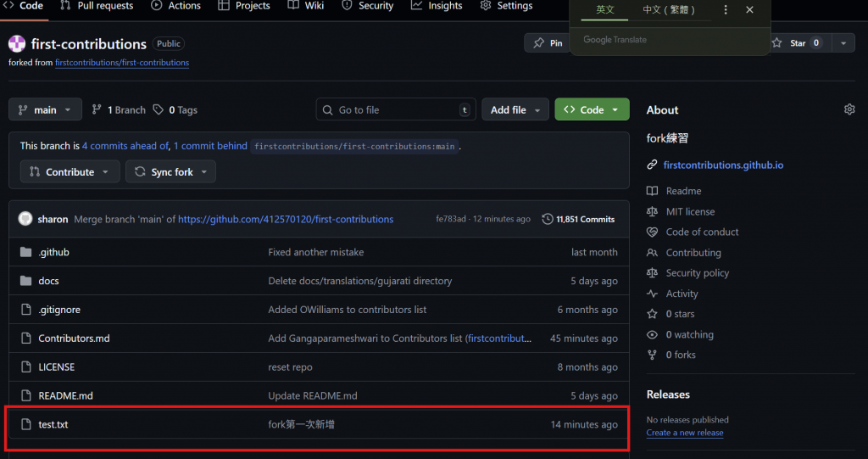Open the first-contributions repository name link

click(88, 44)
